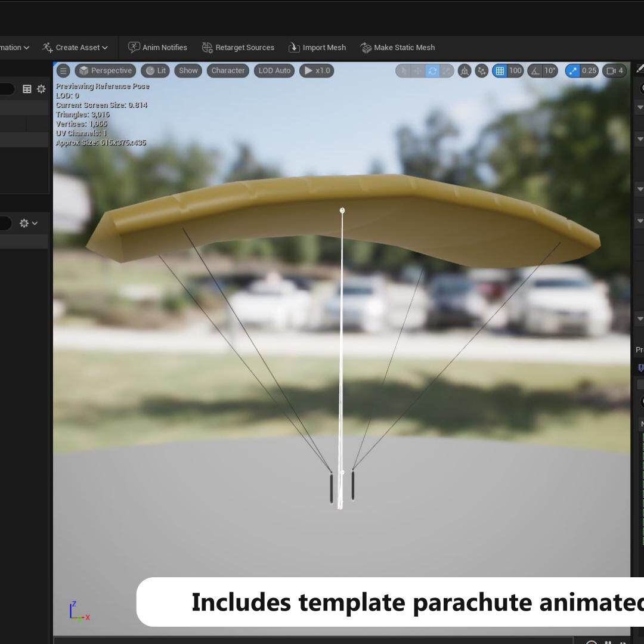Image resolution: width=644 pixels, height=644 pixels.
Task: Click the table view icon in left panel
Action: (27, 89)
